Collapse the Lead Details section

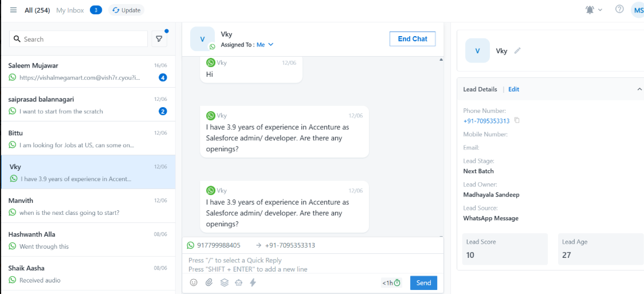tap(639, 89)
